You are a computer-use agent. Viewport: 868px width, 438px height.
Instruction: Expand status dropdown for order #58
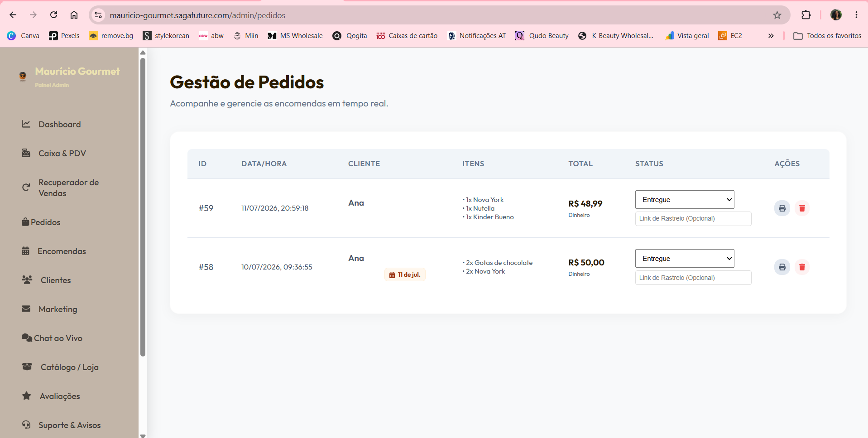pyautogui.click(x=685, y=259)
